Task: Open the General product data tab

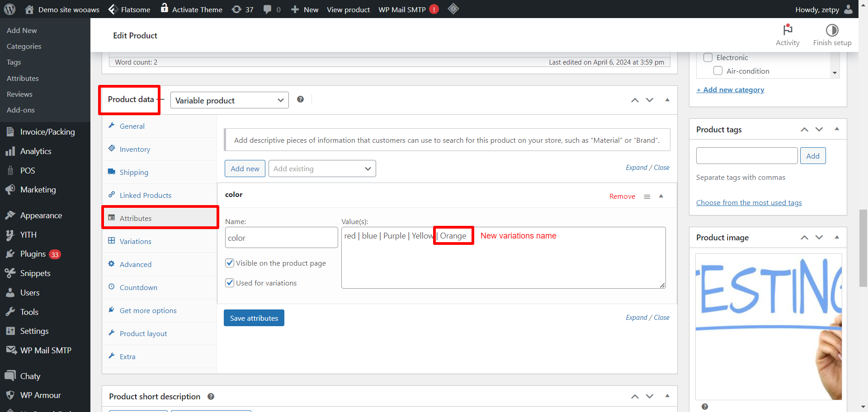Action: pos(160,126)
